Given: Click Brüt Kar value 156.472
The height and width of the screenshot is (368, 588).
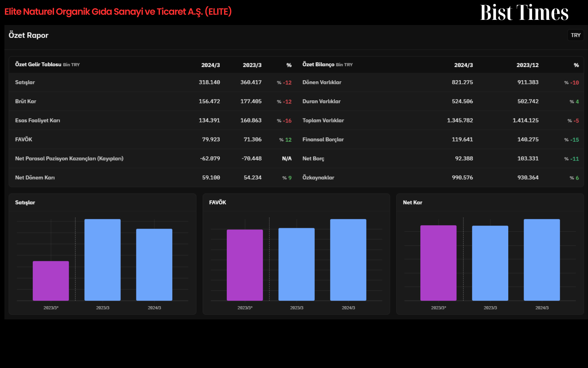Looking at the screenshot, I should pyautogui.click(x=209, y=102).
